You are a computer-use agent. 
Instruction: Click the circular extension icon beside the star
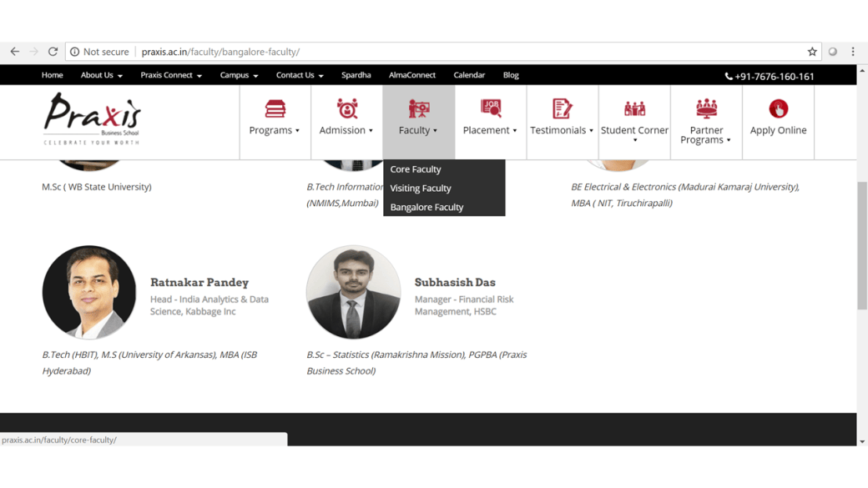tap(833, 52)
